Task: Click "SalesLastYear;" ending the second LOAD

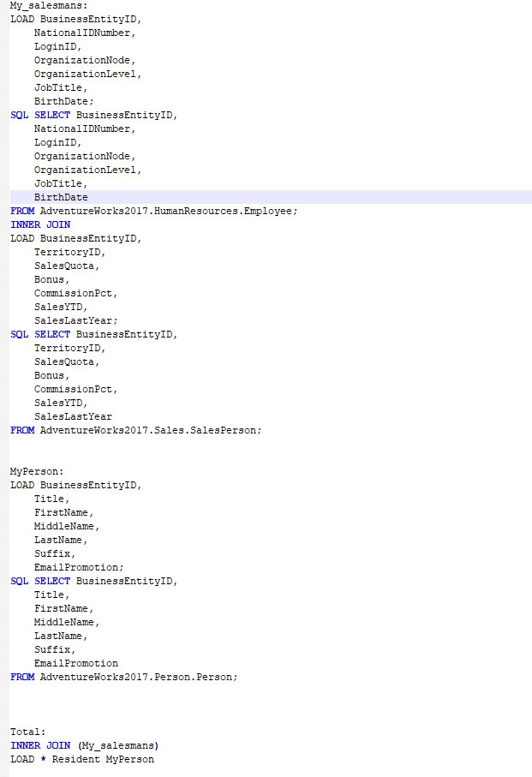Action: point(75,321)
